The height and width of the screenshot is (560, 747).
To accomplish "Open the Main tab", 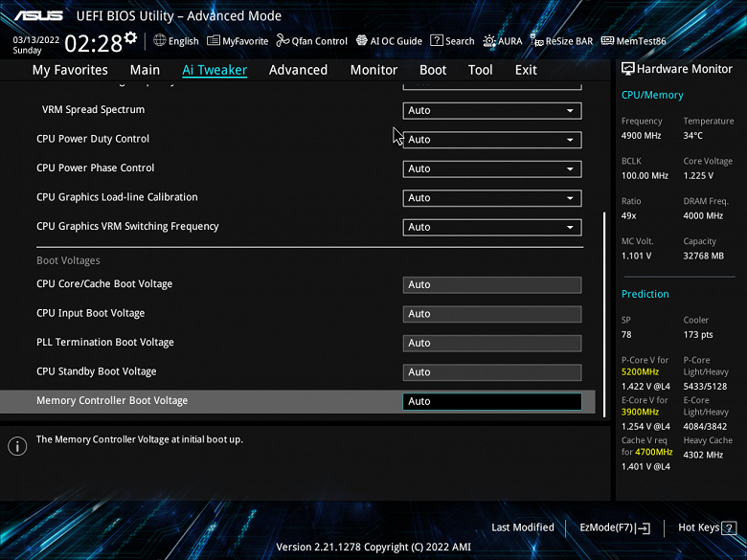I will (145, 70).
